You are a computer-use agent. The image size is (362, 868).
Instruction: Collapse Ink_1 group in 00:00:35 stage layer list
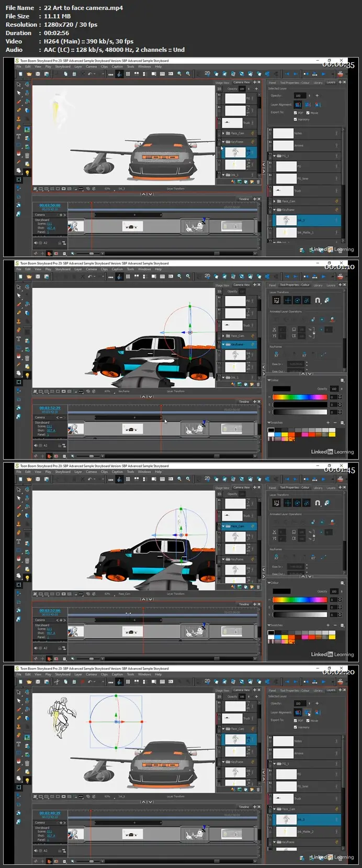[x=223, y=175]
